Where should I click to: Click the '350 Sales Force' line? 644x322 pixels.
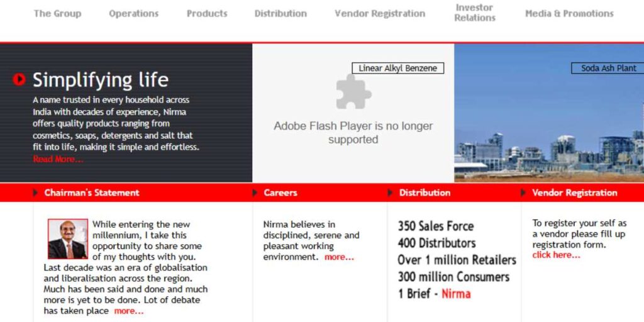click(x=436, y=226)
